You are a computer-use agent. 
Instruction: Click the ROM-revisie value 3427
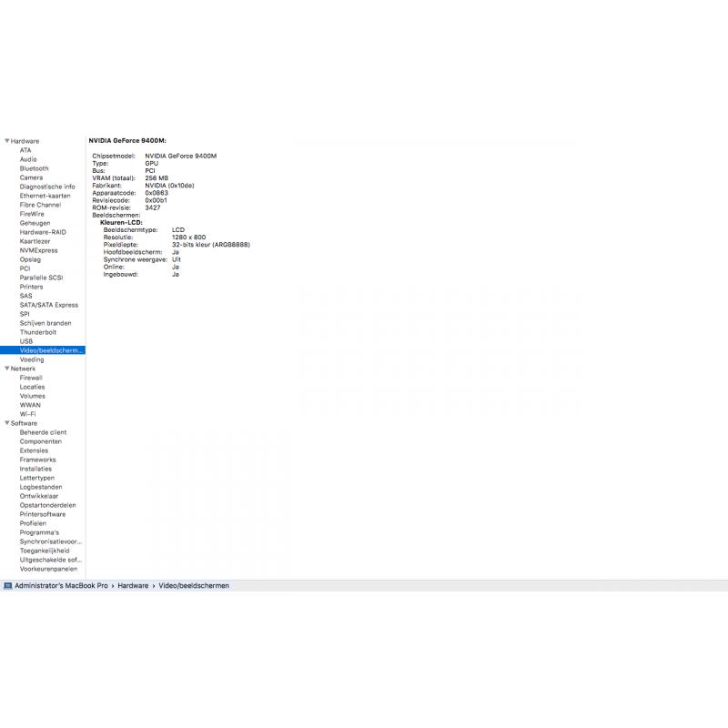[153, 207]
